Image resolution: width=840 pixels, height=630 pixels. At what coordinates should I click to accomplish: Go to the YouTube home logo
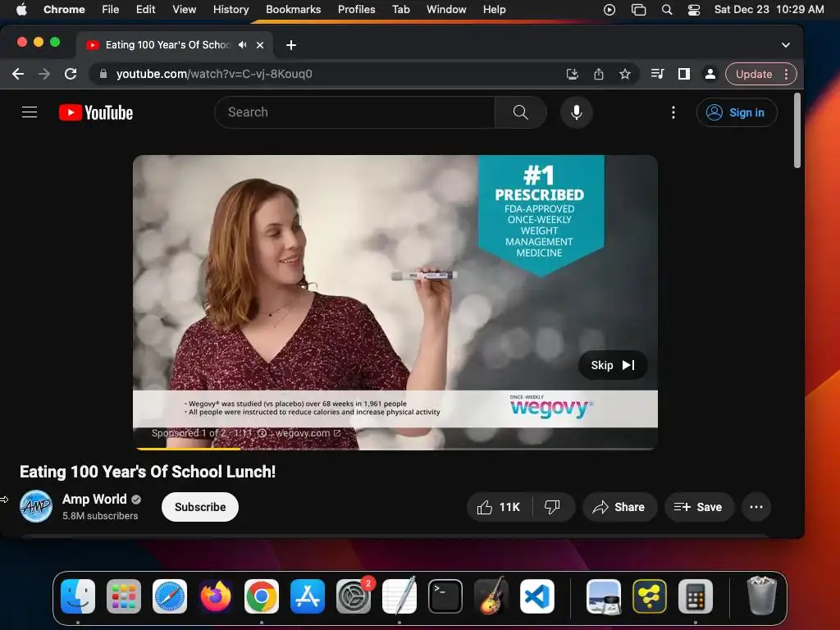point(96,112)
